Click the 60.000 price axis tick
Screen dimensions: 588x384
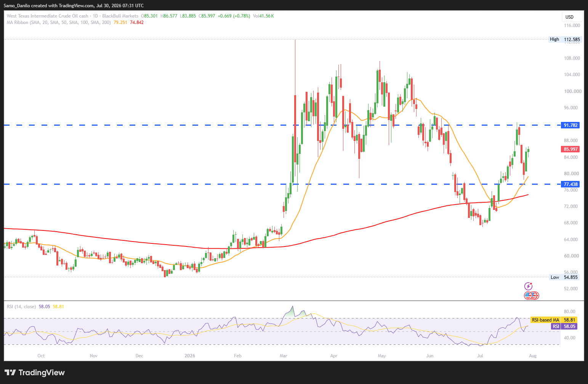pyautogui.click(x=571, y=256)
